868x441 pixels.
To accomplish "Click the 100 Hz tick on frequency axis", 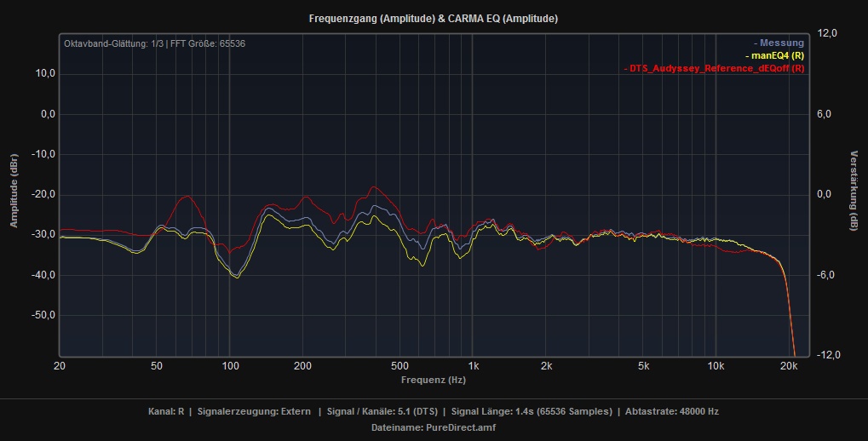I will [x=230, y=366].
